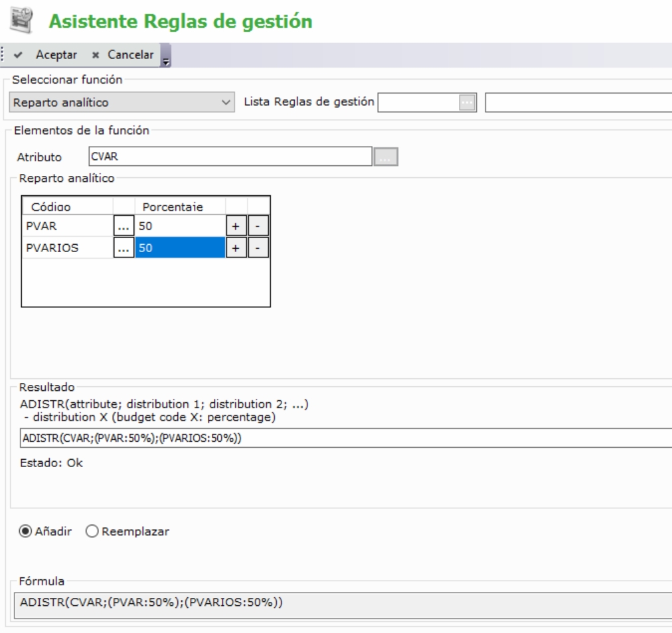This screenshot has width=672, height=633.
Task: Remove the PVARIOS row with minus
Action: [258, 247]
